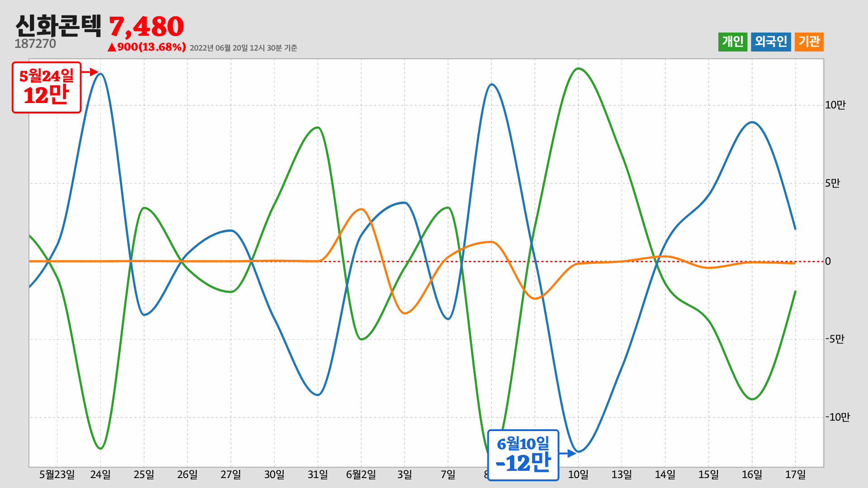This screenshot has width=868, height=488.
Task: Click the x-axis label 24일
Action: pyautogui.click(x=100, y=474)
